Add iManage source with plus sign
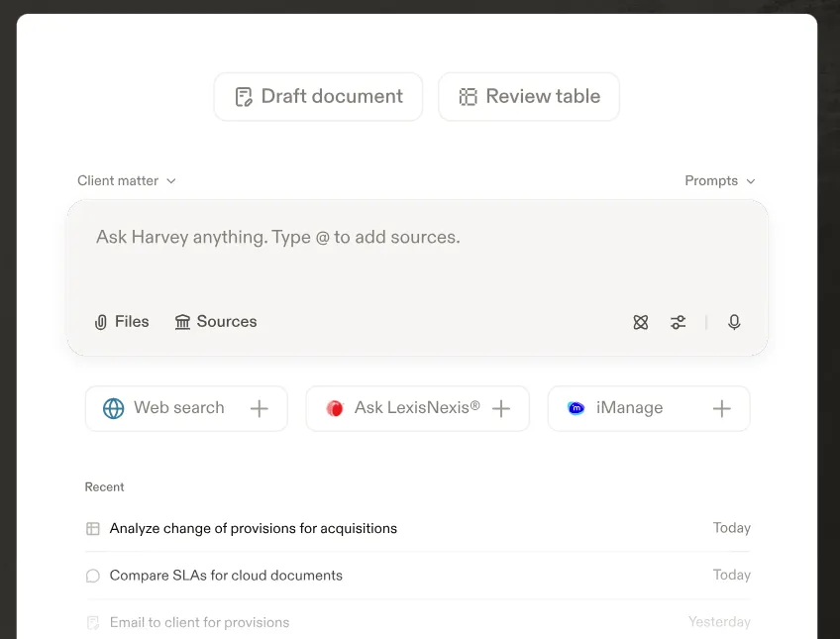Viewport: 840px width, 639px height. click(x=722, y=408)
